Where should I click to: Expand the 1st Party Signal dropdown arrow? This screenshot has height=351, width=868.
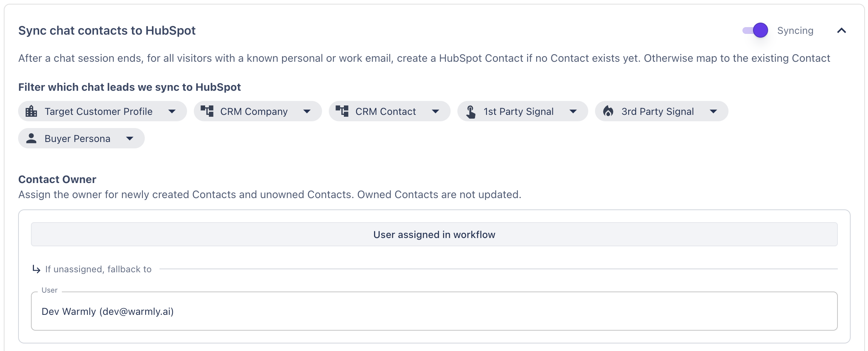[x=573, y=111]
